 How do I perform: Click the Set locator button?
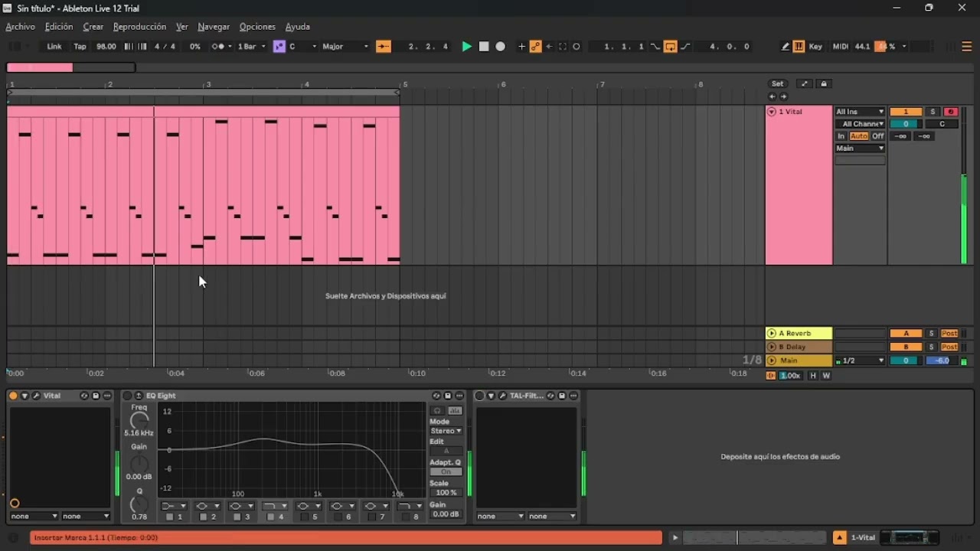coord(778,84)
